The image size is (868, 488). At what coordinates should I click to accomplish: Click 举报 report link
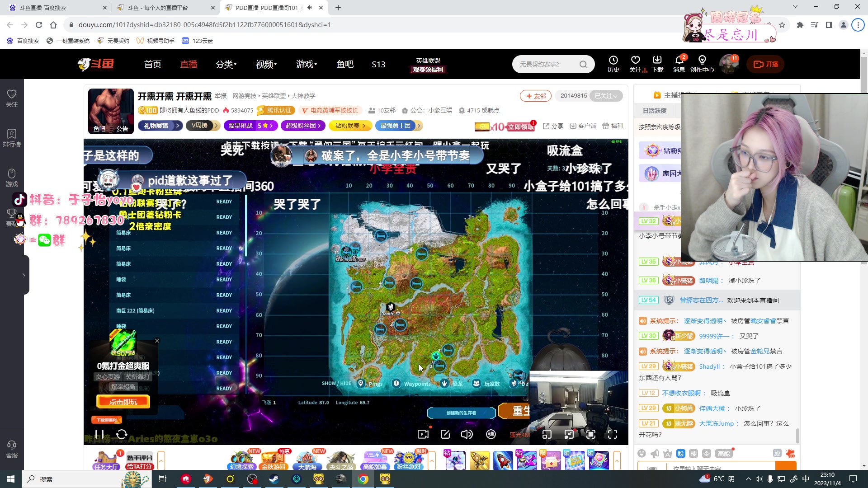pos(221,96)
